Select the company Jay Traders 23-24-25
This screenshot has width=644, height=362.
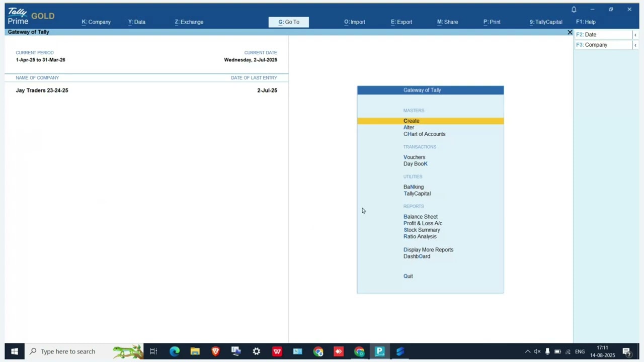pyautogui.click(x=42, y=90)
